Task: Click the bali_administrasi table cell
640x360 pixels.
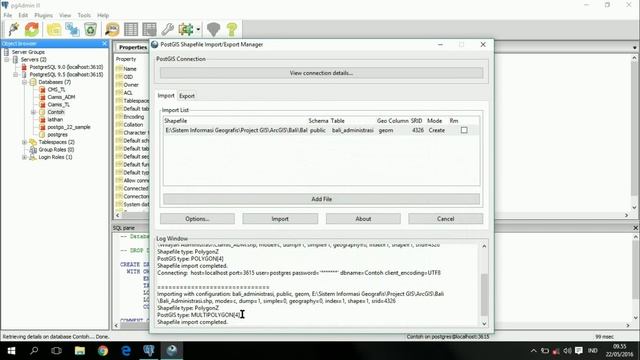Action: tap(353, 130)
